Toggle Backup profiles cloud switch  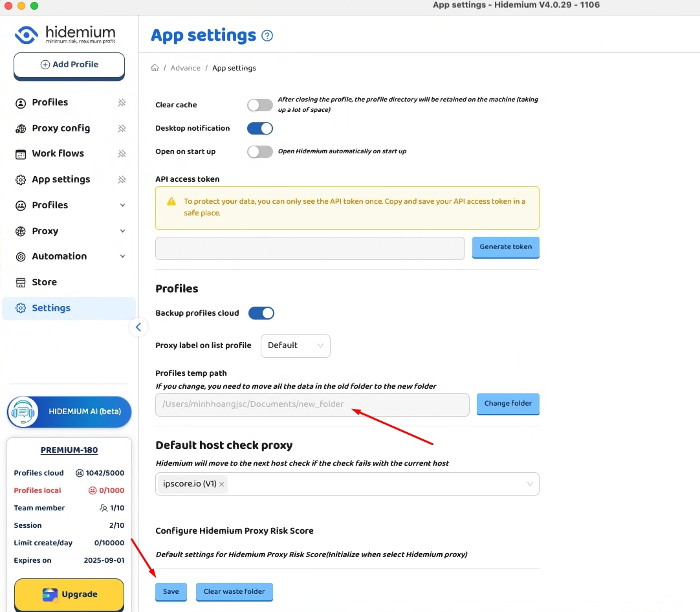pos(261,313)
